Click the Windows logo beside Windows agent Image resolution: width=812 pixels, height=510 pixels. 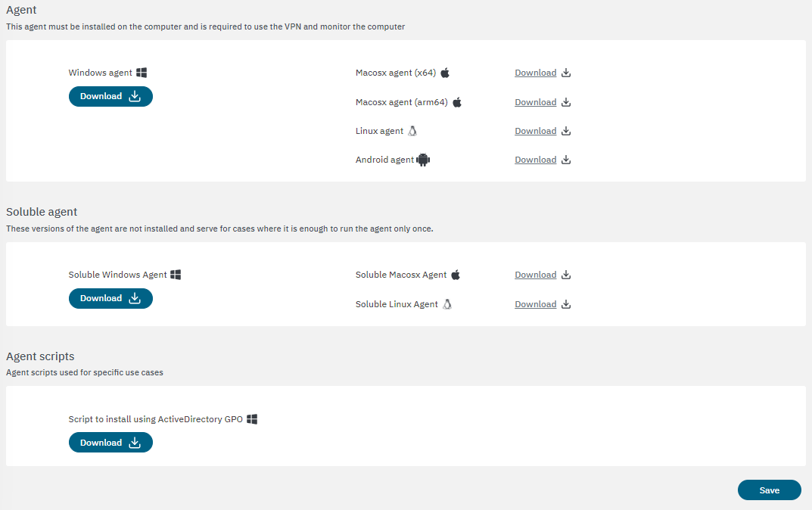point(142,73)
